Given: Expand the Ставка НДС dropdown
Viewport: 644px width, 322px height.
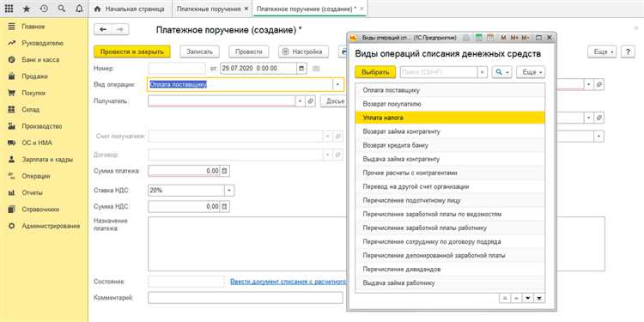Looking at the screenshot, I should [228, 191].
